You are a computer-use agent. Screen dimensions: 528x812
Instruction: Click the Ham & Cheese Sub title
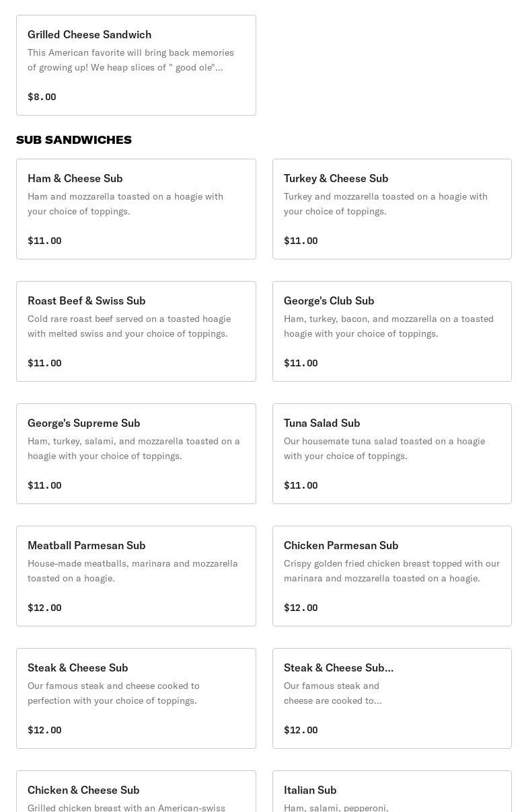(75, 178)
